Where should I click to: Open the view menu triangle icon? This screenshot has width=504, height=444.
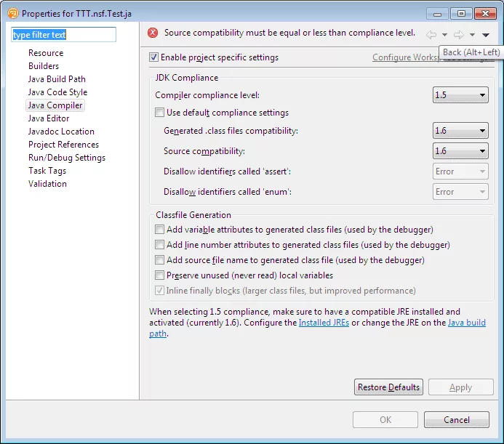click(x=485, y=34)
